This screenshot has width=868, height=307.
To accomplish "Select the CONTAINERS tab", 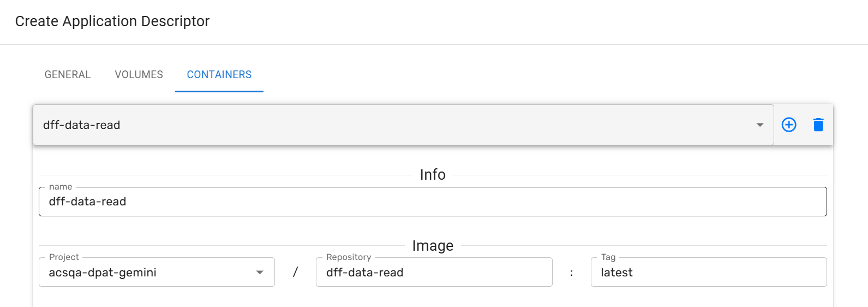I will click(219, 75).
